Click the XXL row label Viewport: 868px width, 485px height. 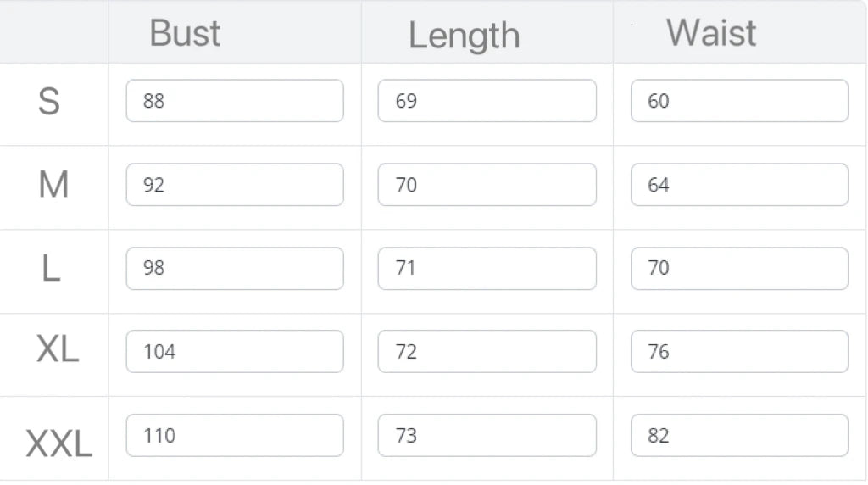[58, 443]
